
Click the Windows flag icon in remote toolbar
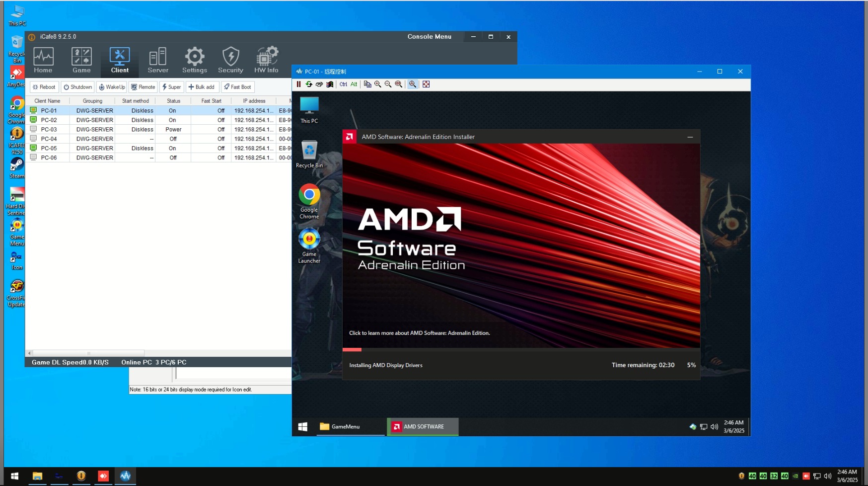click(x=330, y=84)
